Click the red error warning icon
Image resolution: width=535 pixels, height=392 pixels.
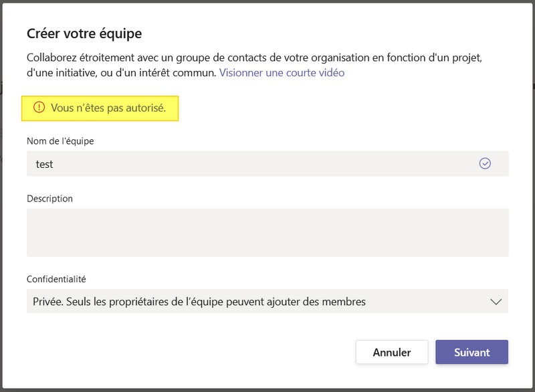(39, 107)
